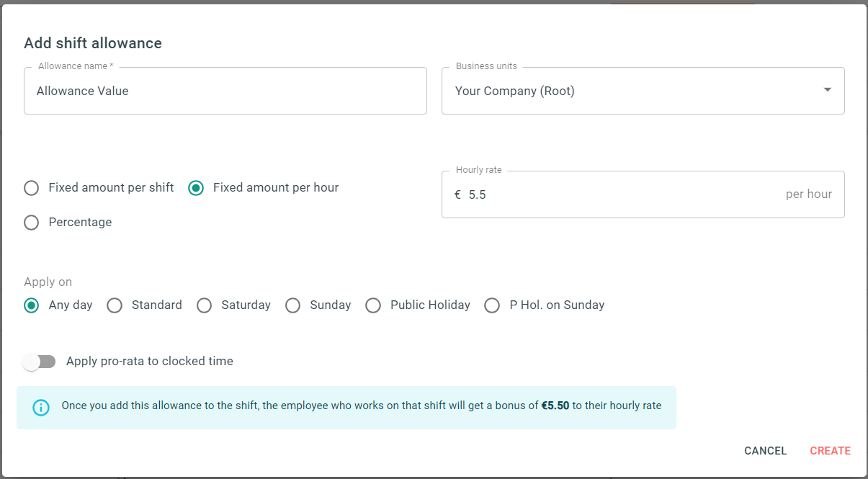Click the CREATE button

[x=830, y=450]
